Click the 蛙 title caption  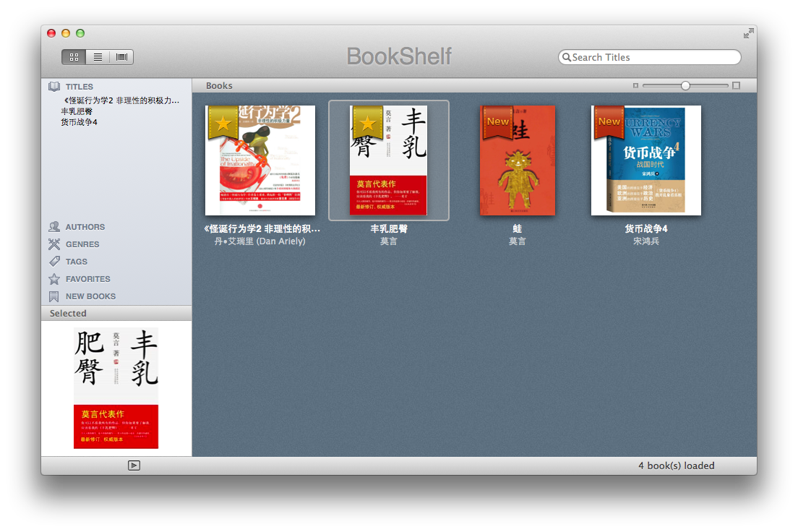coord(517,229)
